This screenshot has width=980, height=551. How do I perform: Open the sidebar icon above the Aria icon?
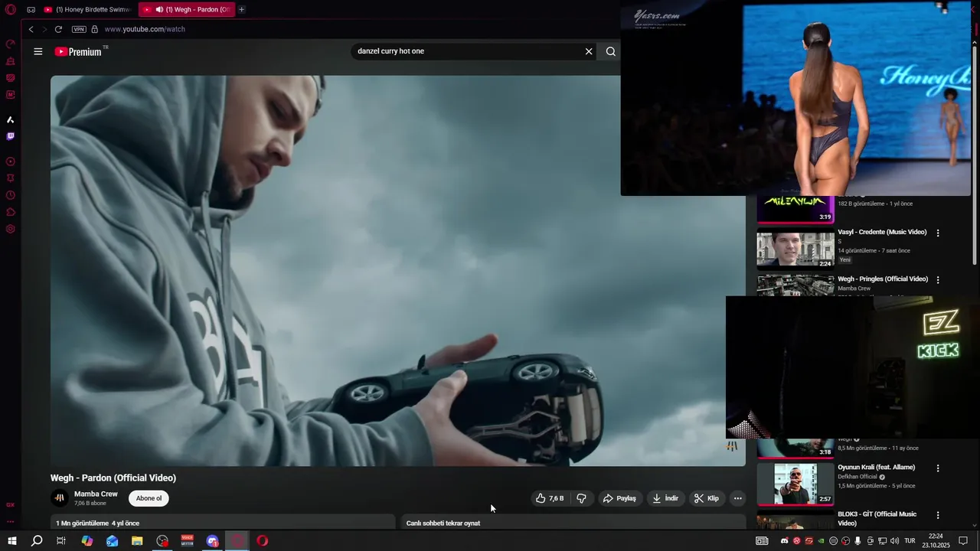(x=11, y=95)
